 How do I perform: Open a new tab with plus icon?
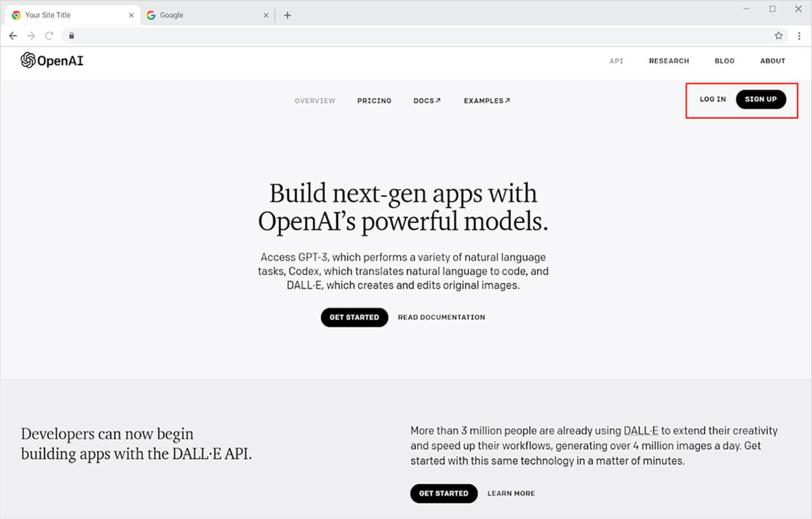tap(287, 15)
